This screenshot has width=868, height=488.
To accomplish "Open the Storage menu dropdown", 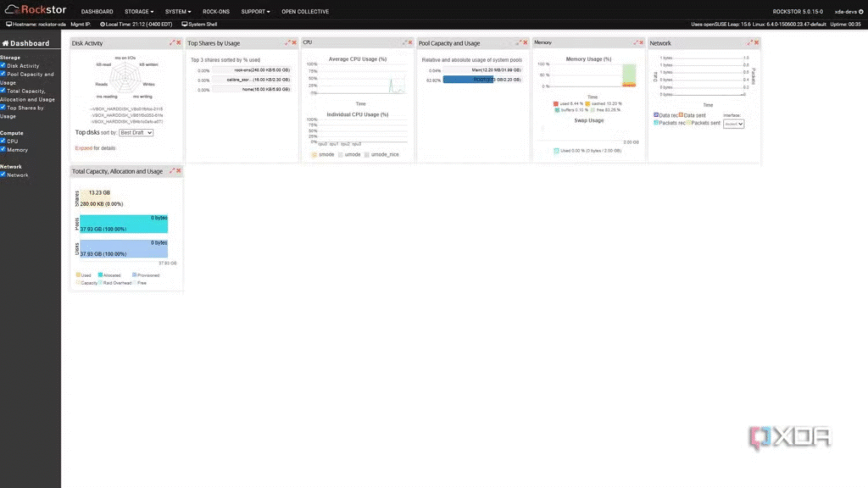I will tap(140, 12).
